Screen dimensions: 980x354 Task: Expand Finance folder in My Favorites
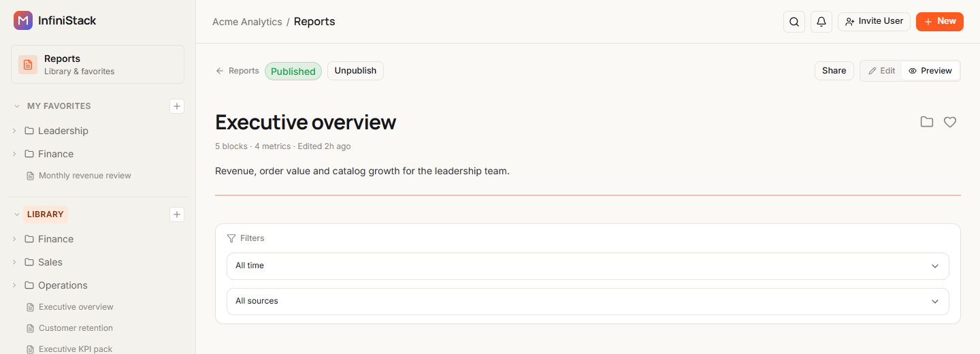pyautogui.click(x=14, y=154)
